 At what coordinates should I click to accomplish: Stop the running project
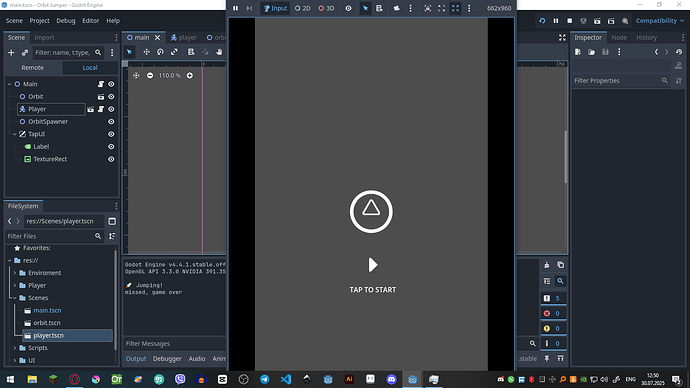(569, 21)
